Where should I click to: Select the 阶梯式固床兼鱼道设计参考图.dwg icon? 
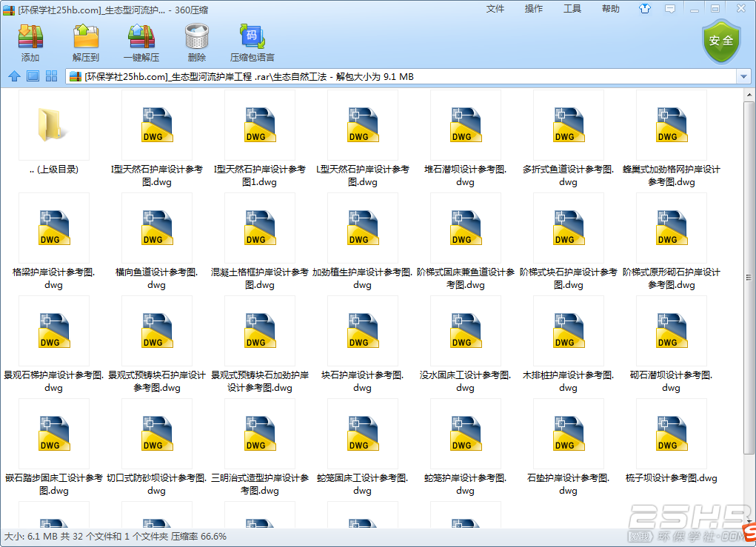(465, 228)
